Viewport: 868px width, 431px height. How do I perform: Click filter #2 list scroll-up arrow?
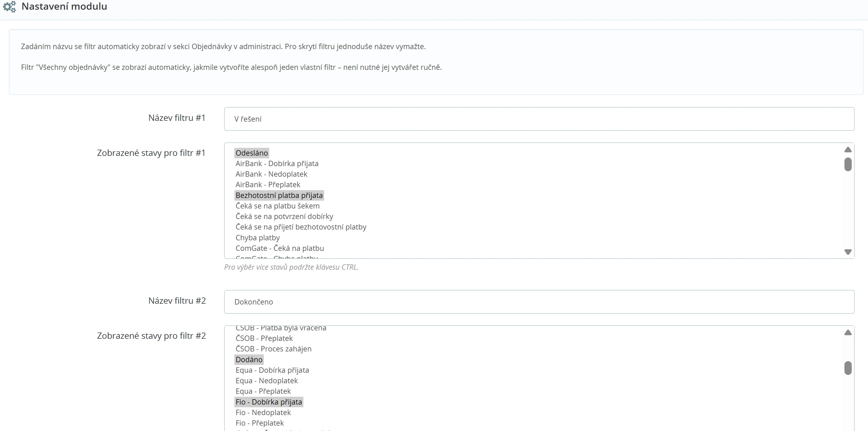coord(848,333)
